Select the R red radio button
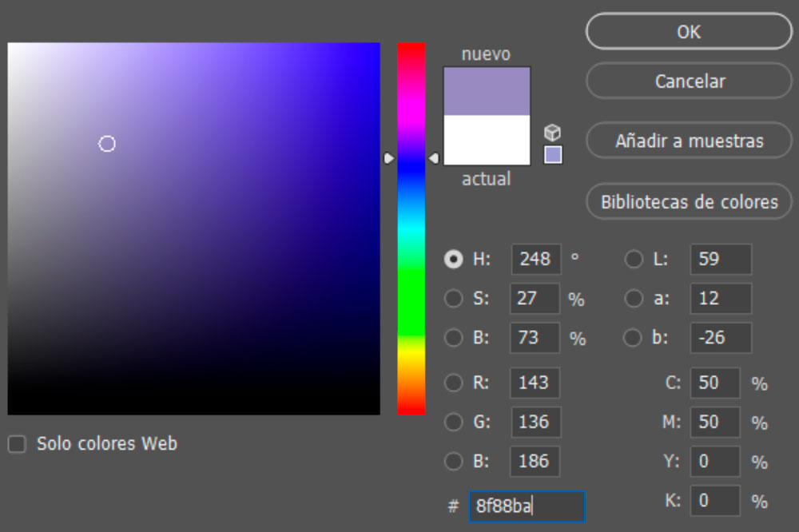 click(x=454, y=383)
